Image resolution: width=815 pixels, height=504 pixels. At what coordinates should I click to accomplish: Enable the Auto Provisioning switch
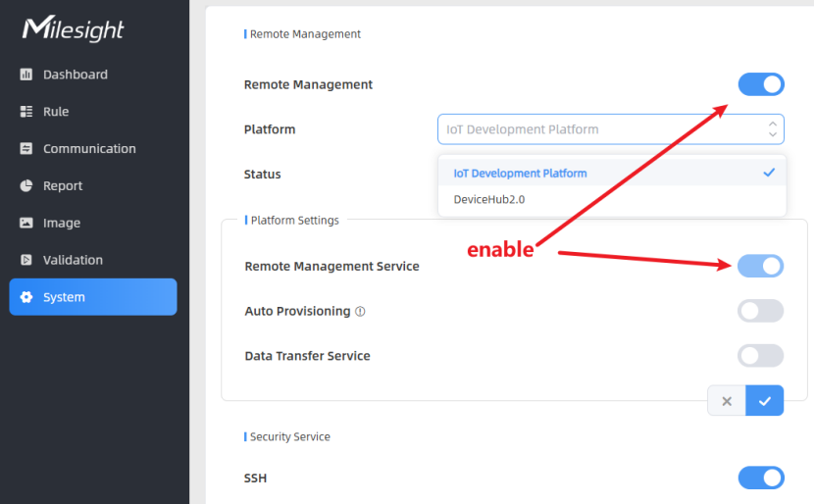click(760, 311)
